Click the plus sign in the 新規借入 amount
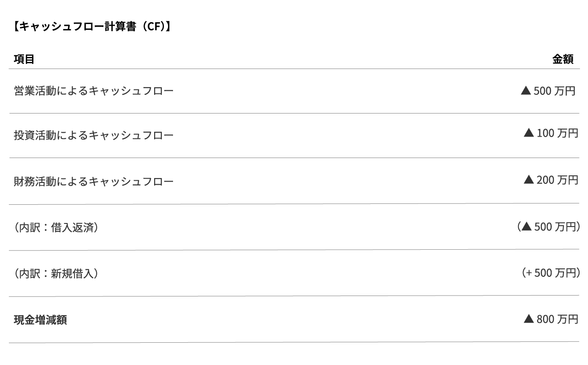Screen dimensions: 588x365 529,273
